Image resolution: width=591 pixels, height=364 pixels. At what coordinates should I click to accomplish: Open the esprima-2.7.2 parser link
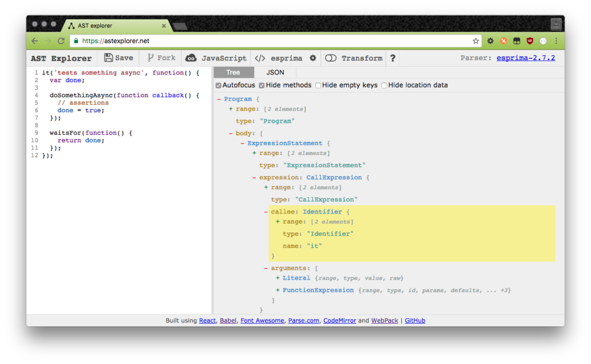tap(525, 58)
